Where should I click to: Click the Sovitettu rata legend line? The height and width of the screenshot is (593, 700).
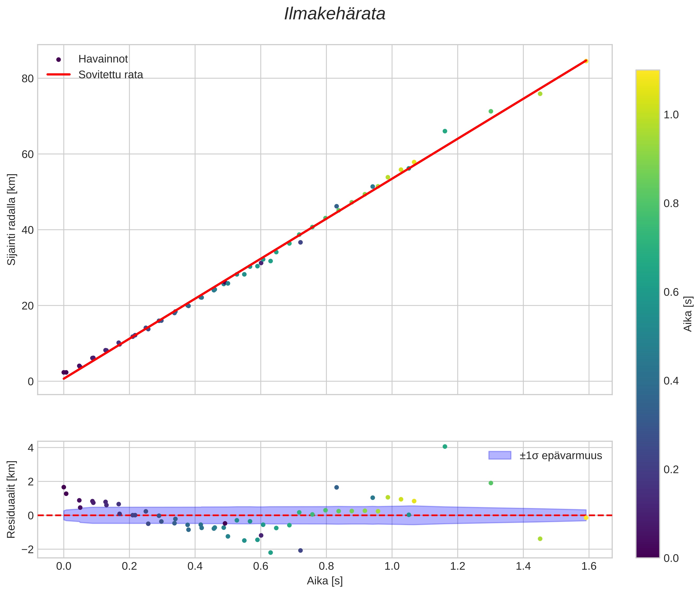tap(59, 74)
